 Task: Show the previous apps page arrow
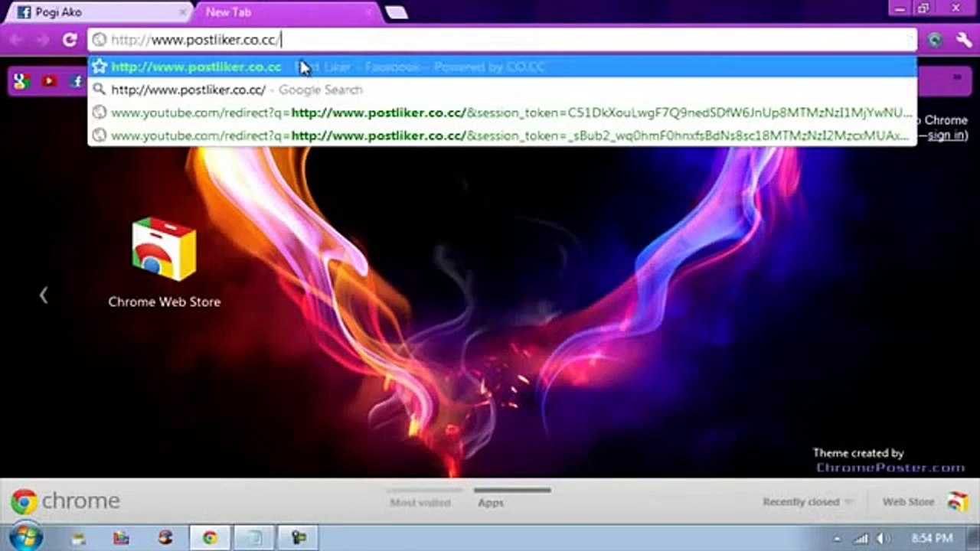[x=44, y=295]
